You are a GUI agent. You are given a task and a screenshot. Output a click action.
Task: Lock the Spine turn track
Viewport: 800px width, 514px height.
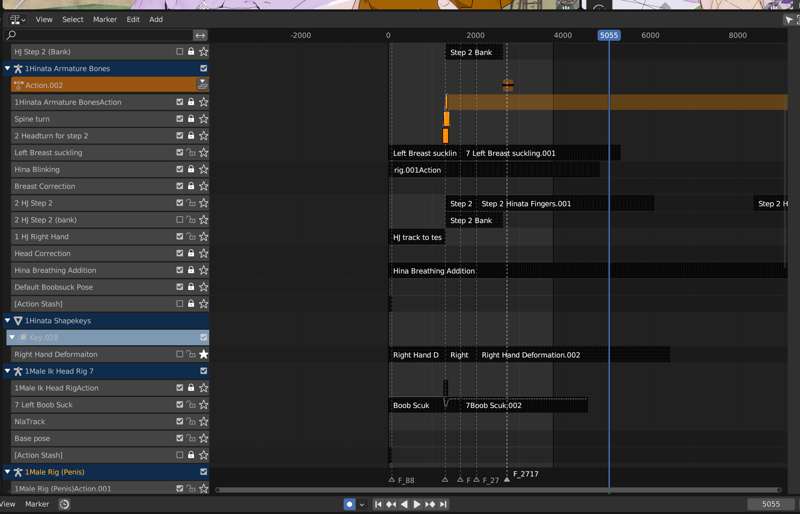191,119
